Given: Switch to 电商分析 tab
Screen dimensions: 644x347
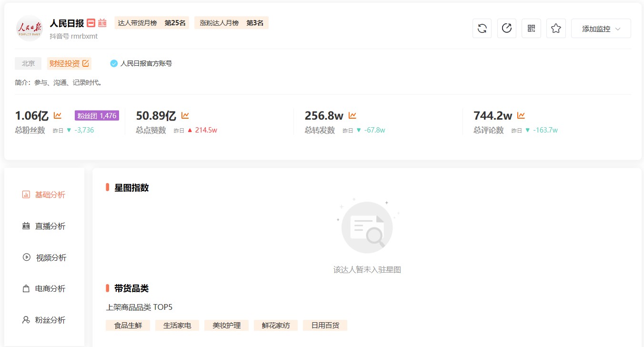Looking at the screenshot, I should pyautogui.click(x=44, y=289).
